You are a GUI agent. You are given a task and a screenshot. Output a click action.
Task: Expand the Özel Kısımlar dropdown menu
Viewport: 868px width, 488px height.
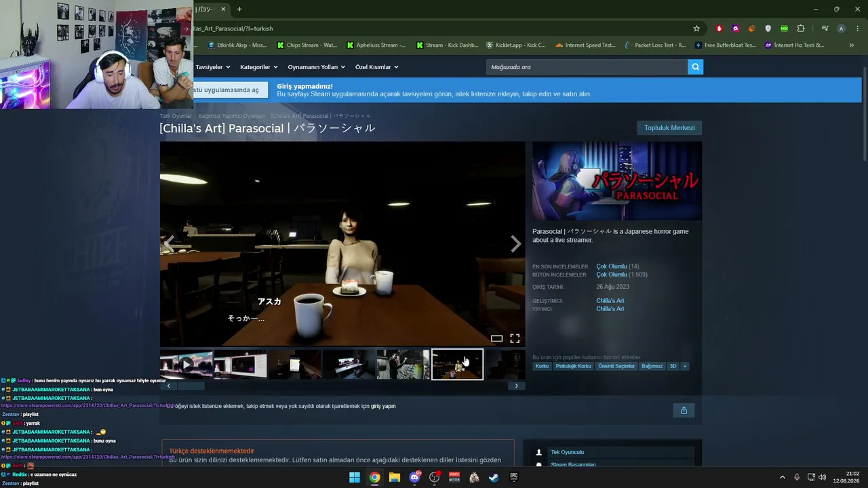pos(377,67)
